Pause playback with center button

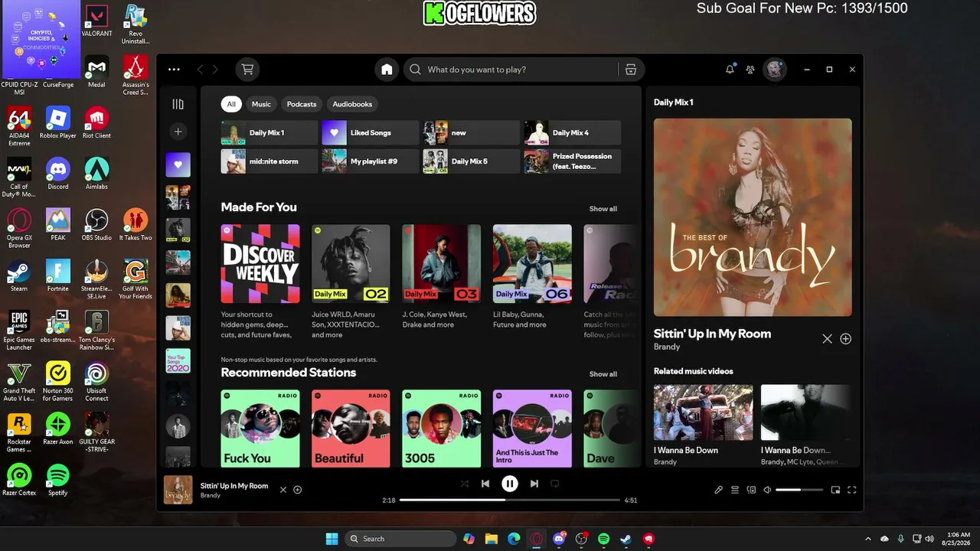tap(510, 484)
